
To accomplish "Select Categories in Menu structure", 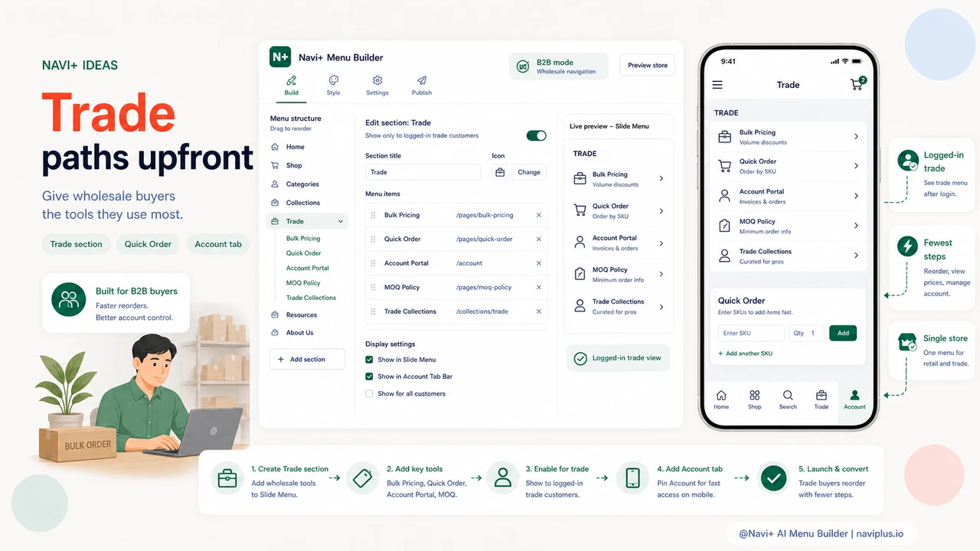I will (x=295, y=184).
